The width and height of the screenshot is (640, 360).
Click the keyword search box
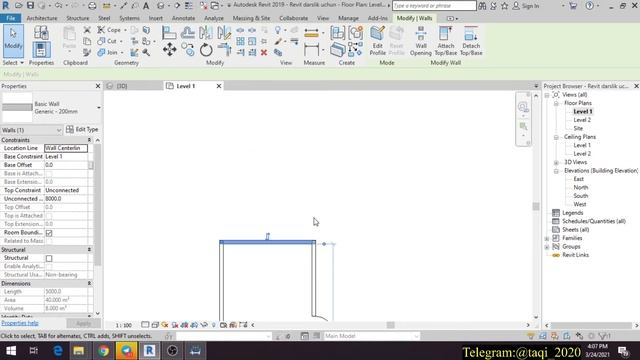pos(434,6)
